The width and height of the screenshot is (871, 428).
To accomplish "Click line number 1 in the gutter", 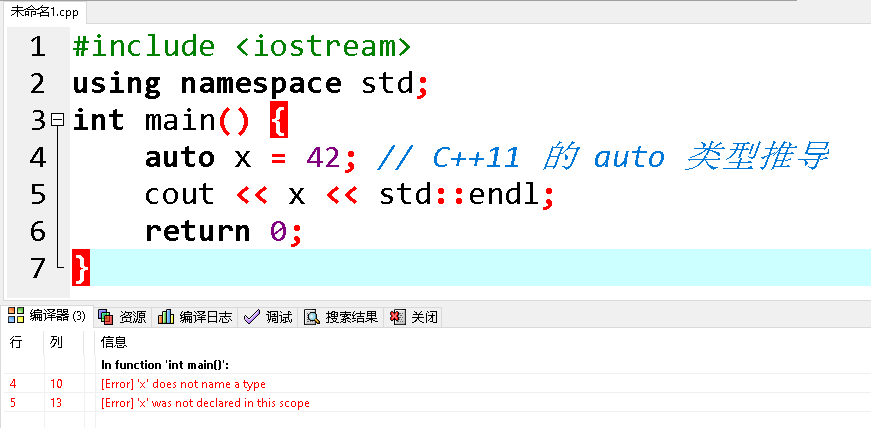I will (37, 47).
